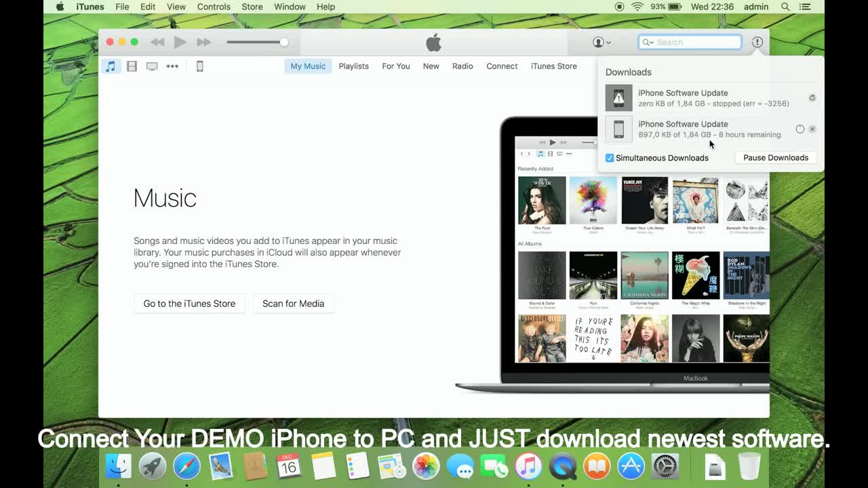868x488 pixels.
Task: Open the Radio tab
Action: 462,66
